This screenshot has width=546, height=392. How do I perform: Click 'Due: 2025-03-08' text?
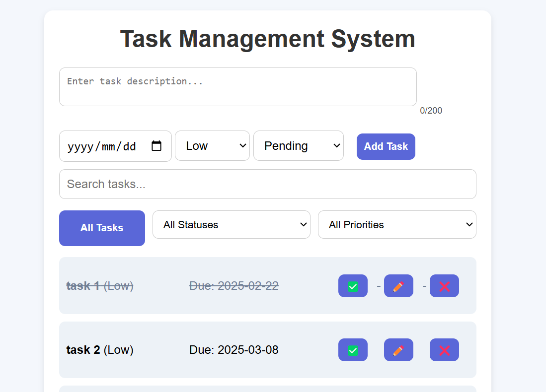click(x=234, y=350)
